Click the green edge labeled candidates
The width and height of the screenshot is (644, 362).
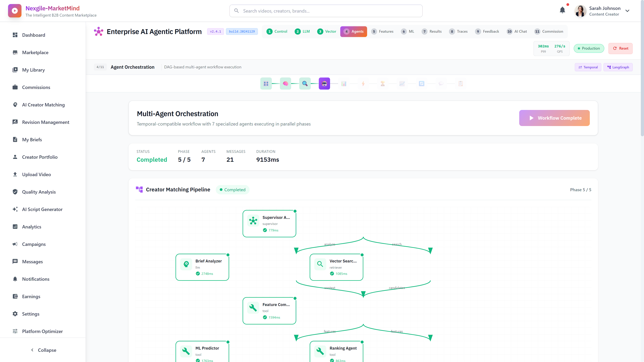pos(397,288)
